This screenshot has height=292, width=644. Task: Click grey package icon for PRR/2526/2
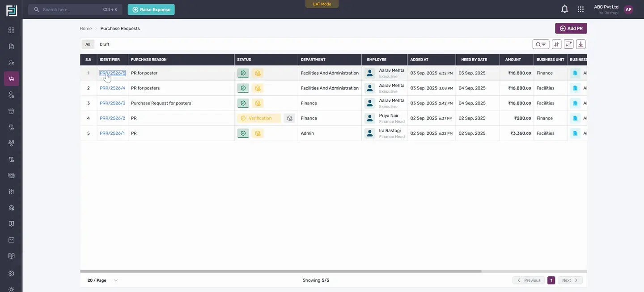pyautogui.click(x=289, y=118)
